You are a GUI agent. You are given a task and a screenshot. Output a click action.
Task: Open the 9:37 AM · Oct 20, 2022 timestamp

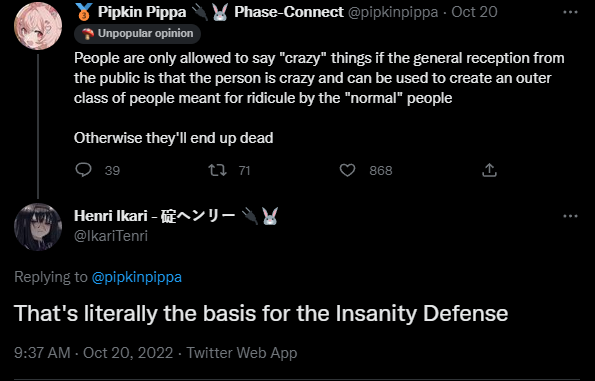point(93,353)
